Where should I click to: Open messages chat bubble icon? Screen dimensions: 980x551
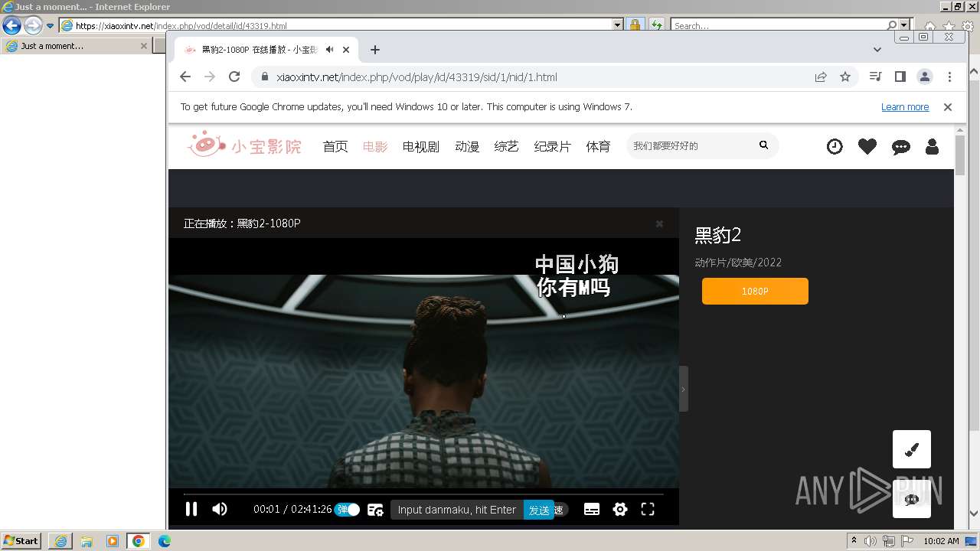(x=901, y=147)
